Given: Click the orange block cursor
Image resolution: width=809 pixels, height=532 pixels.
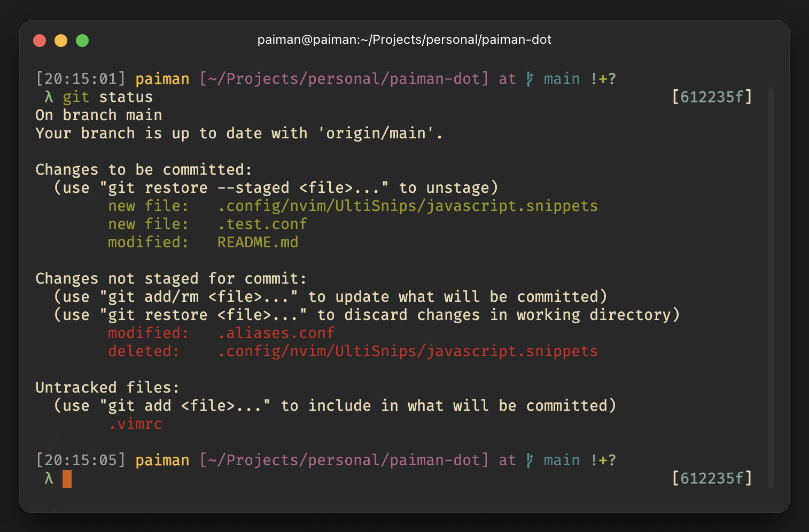Looking at the screenshot, I should coord(67,479).
